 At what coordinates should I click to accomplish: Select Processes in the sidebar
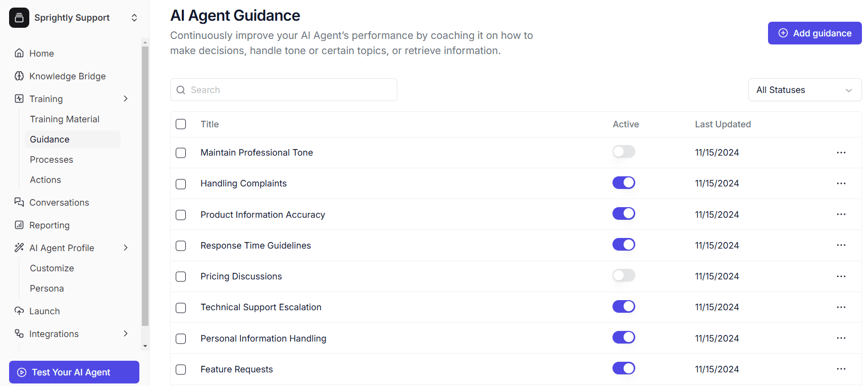52,159
